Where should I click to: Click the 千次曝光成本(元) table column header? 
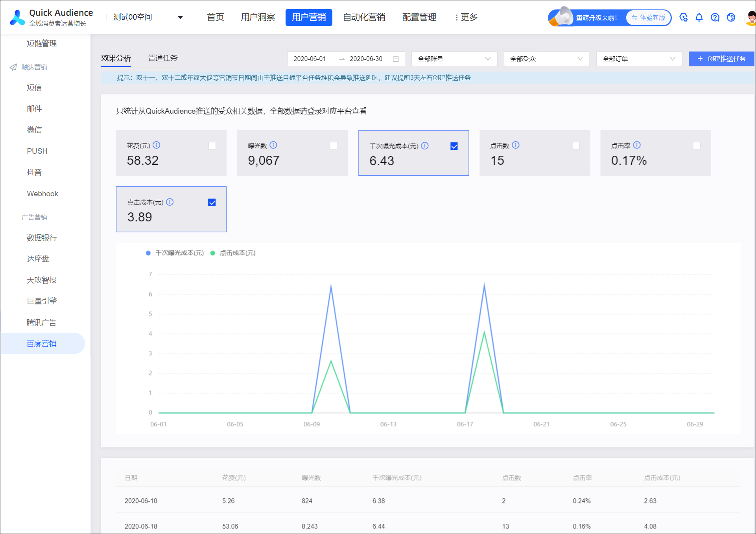pos(397,478)
